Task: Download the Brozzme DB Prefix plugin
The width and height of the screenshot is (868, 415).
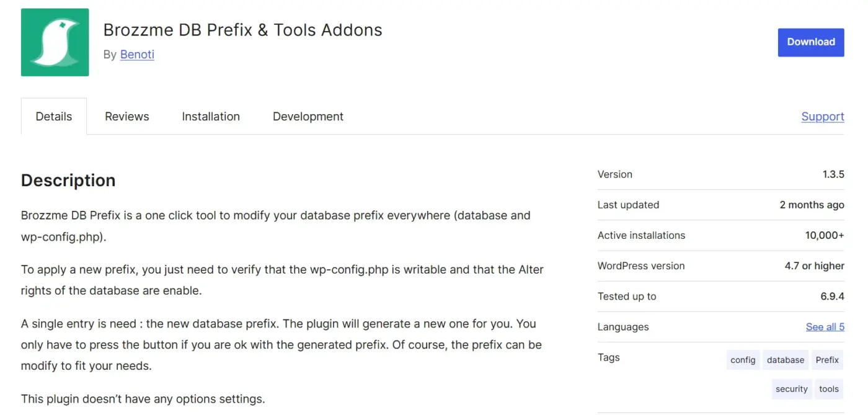Action: click(x=811, y=42)
